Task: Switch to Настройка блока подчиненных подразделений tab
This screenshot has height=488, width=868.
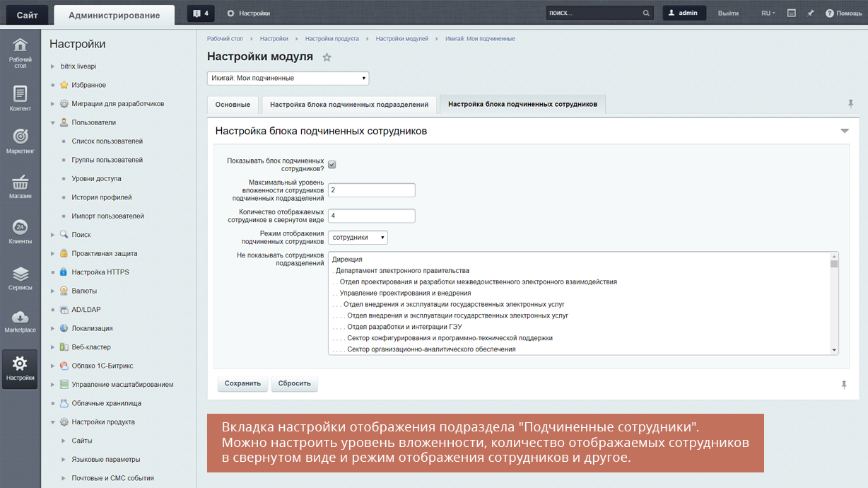Action: point(349,105)
